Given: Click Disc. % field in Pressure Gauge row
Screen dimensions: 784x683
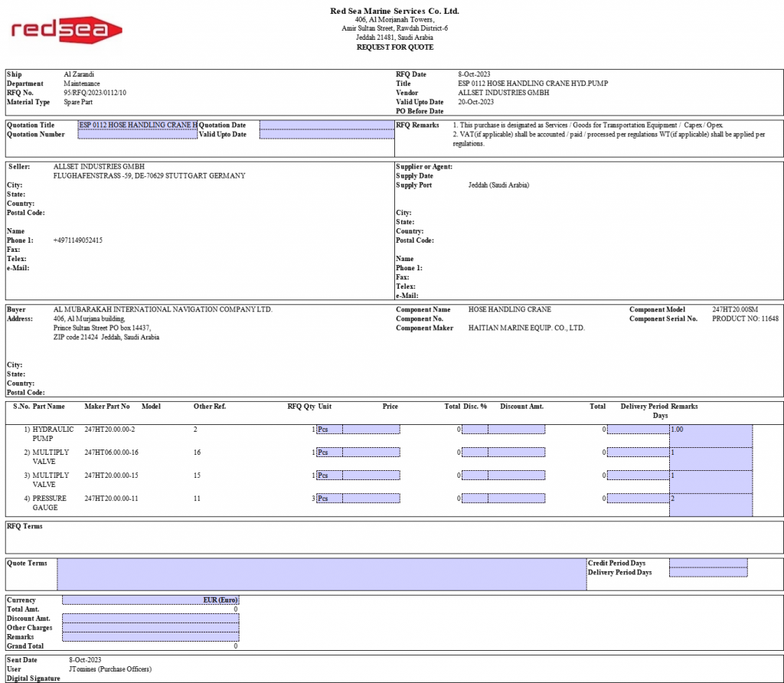Looking at the screenshot, I should click(x=475, y=498).
